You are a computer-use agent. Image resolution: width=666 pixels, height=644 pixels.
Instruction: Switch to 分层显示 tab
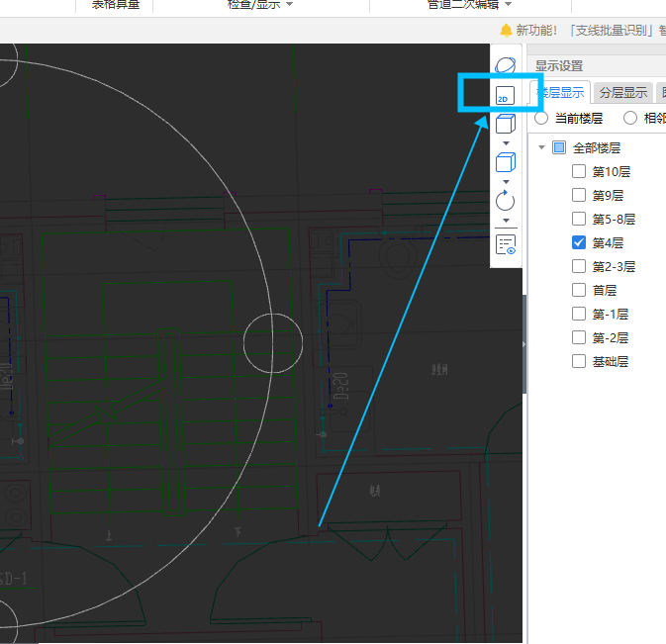(x=623, y=93)
